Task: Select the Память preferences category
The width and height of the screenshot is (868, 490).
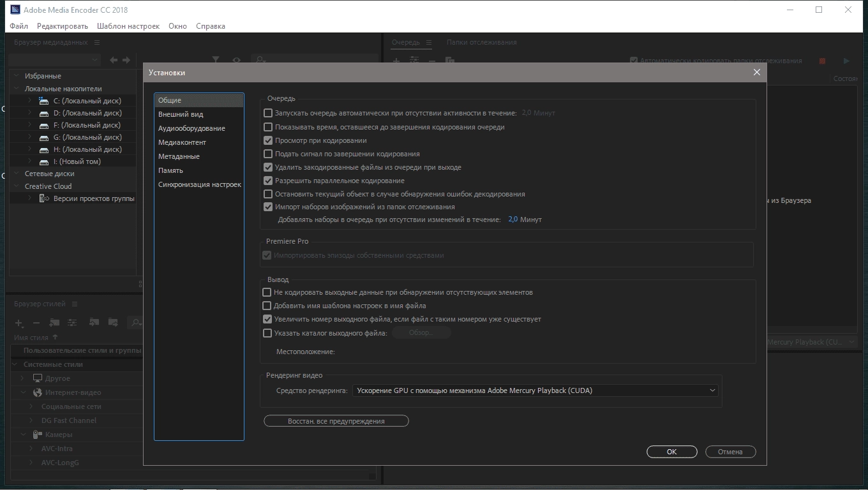Action: point(170,170)
